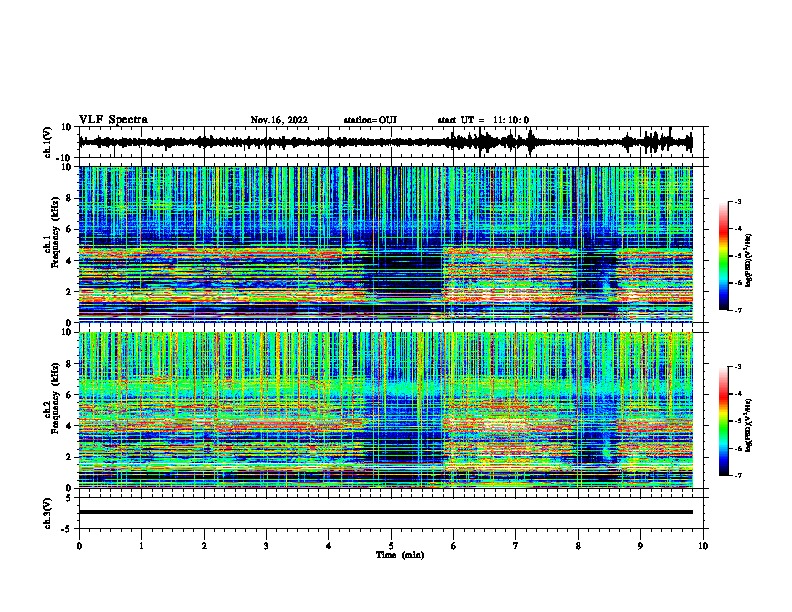792x612 pixels.
Task: Click the "8" kHz tick on ch.1 spectrogram
Action: click(69, 198)
